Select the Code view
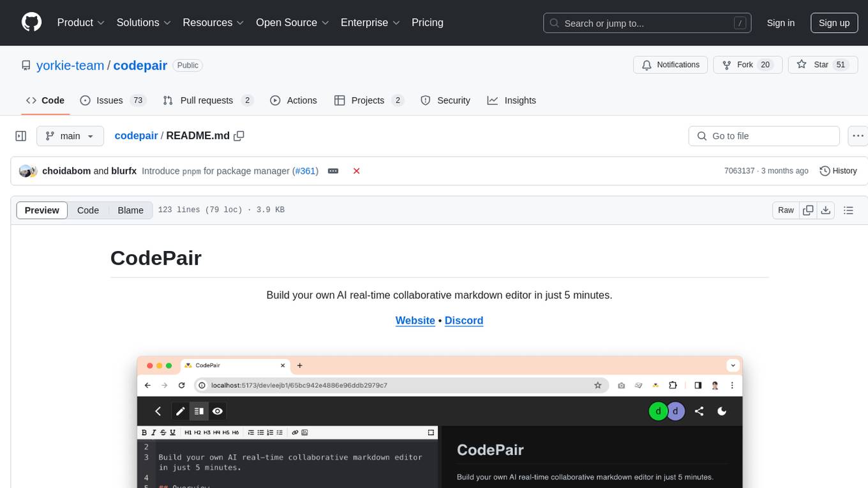868x488 pixels. click(x=88, y=210)
